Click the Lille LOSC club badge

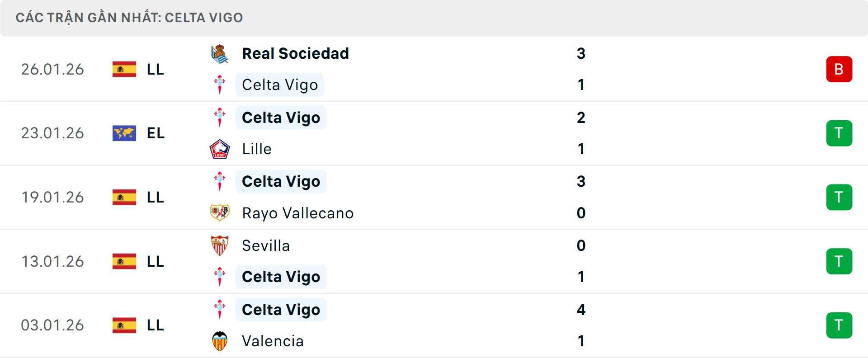pos(220,149)
